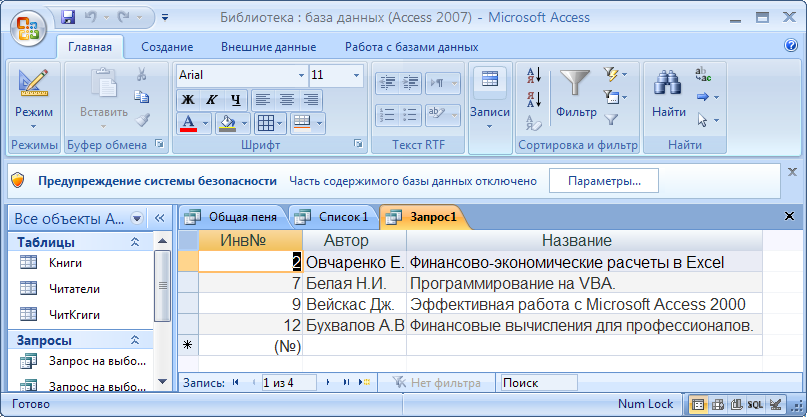Align text to the left
Image resolution: width=807 pixels, height=417 pixels.
point(263,100)
